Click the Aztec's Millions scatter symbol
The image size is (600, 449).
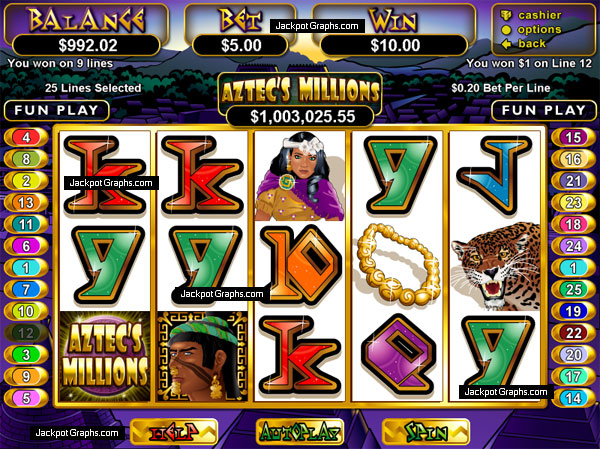pos(105,356)
